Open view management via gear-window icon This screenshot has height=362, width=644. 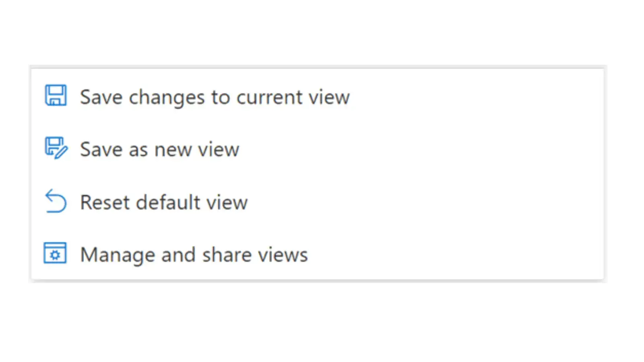55,253
